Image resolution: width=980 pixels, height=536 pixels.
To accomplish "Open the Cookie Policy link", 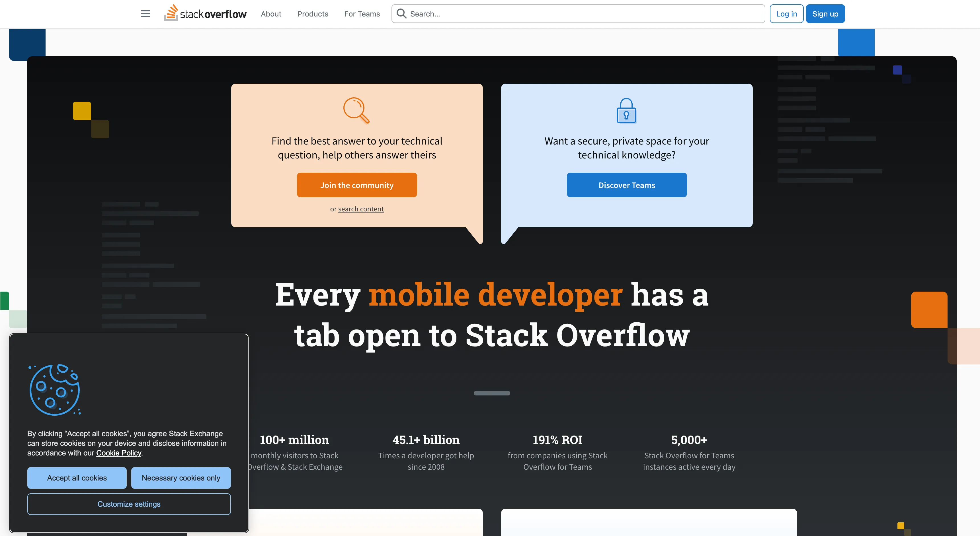I will pyautogui.click(x=118, y=453).
